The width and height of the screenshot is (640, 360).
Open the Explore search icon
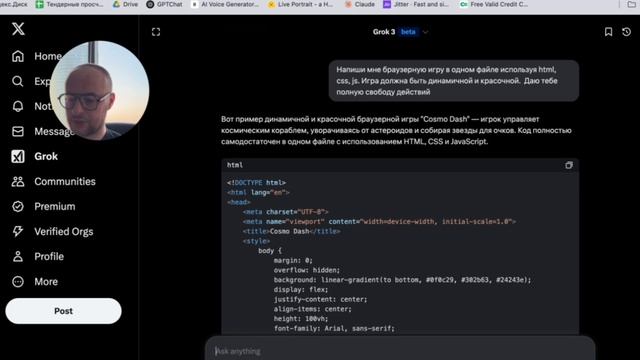pyautogui.click(x=18, y=81)
